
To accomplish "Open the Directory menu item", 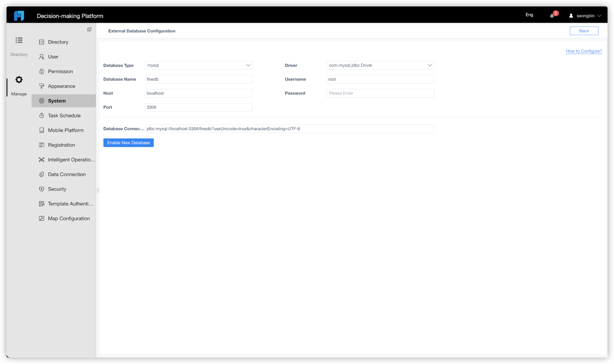I will pos(64,42).
